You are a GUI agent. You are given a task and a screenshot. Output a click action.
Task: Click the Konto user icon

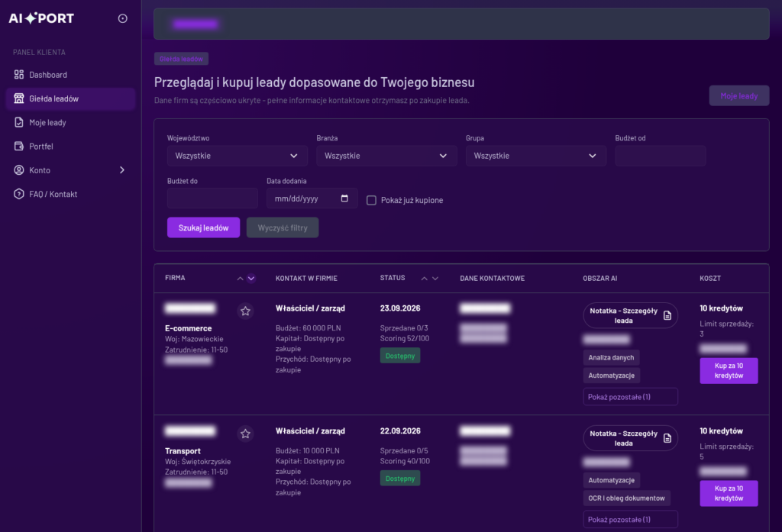19,170
